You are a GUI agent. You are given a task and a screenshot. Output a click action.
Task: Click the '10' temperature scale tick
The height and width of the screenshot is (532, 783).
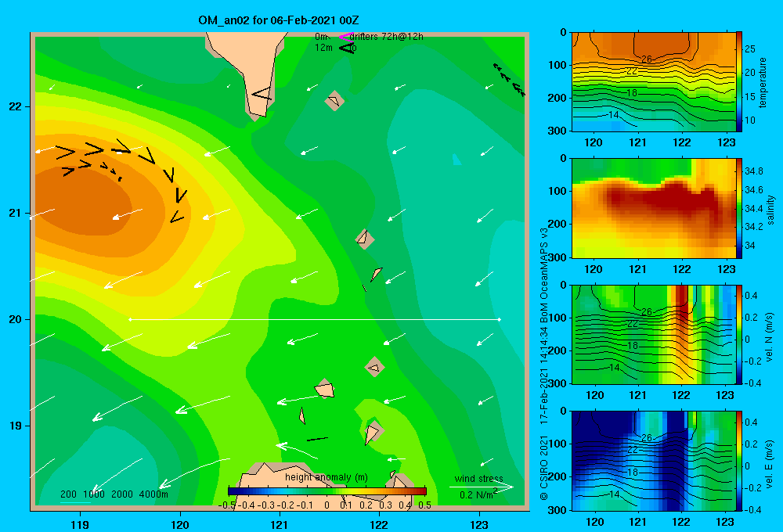[x=750, y=120]
